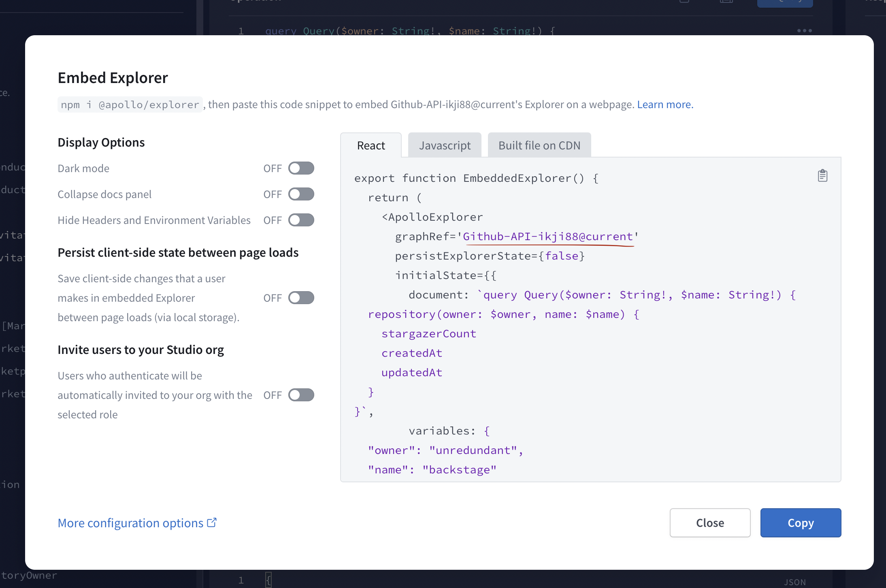
Task: Enable invite users to Studio org switch
Action: click(301, 395)
